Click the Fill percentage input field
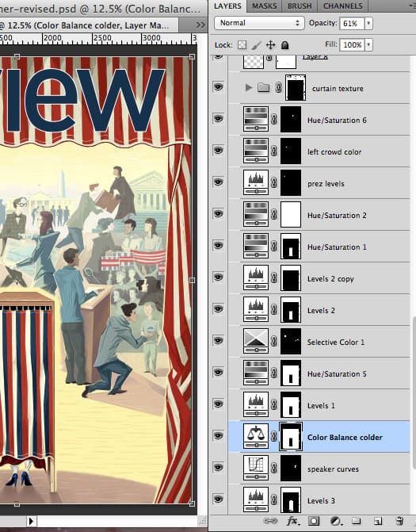Screen dimensions: 416x532 coord(352,44)
